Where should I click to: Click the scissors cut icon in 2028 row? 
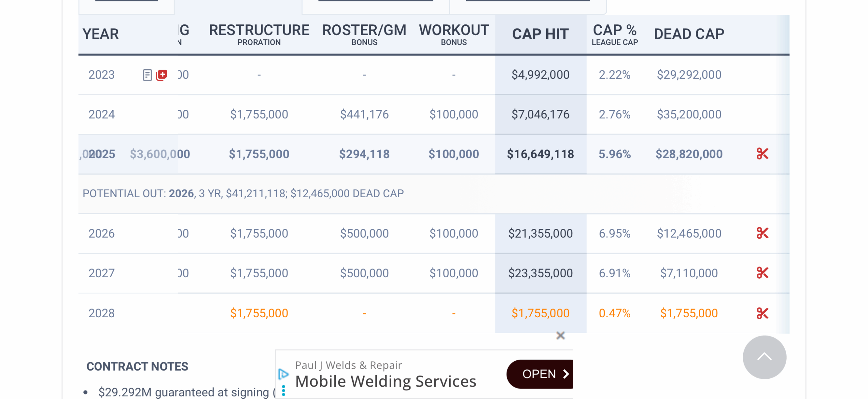click(762, 313)
